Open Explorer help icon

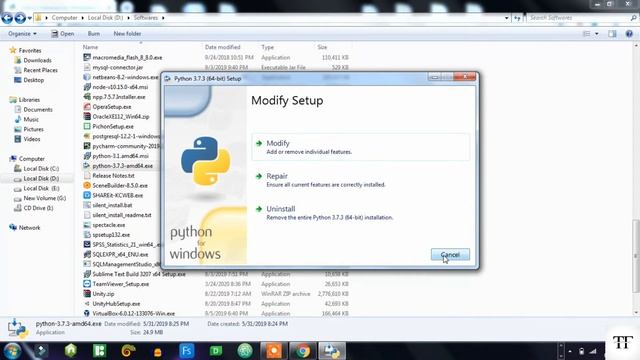click(629, 34)
